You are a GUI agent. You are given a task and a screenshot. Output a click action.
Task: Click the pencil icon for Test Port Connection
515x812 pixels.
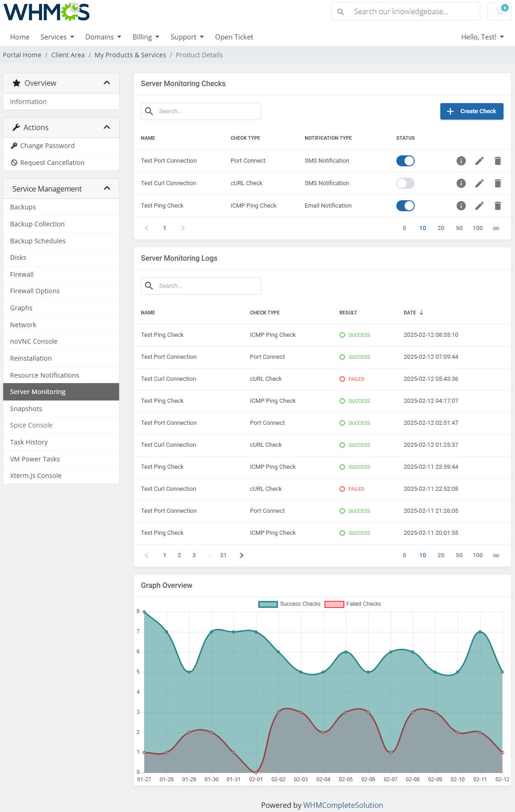tap(479, 161)
